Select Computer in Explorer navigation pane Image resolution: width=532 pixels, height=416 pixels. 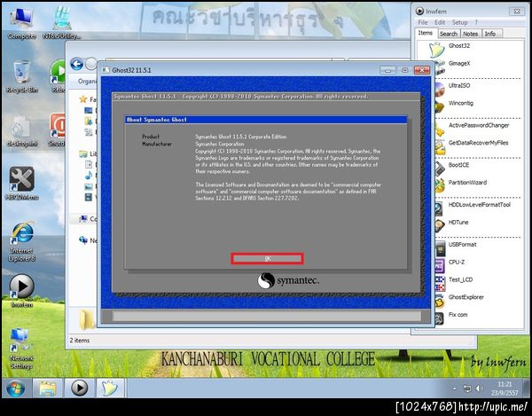88,219
